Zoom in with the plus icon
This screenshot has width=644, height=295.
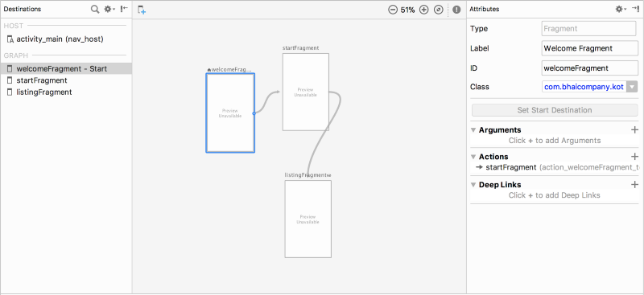coord(424,10)
